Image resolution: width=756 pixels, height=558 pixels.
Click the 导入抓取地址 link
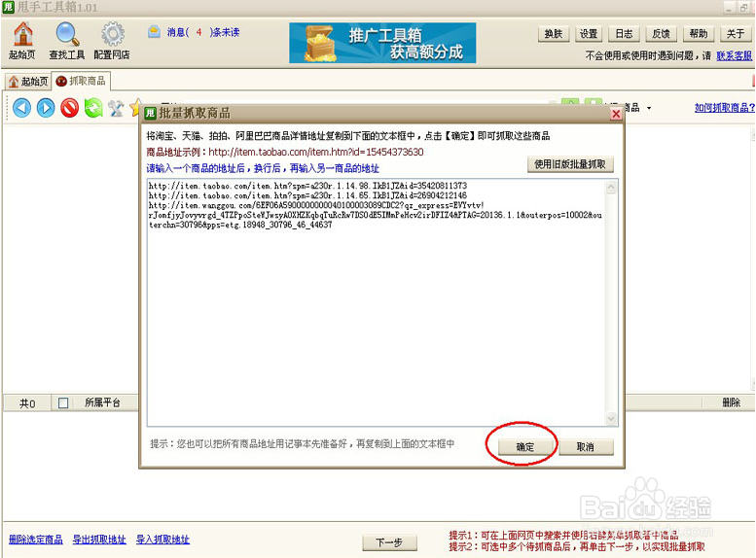(162, 540)
